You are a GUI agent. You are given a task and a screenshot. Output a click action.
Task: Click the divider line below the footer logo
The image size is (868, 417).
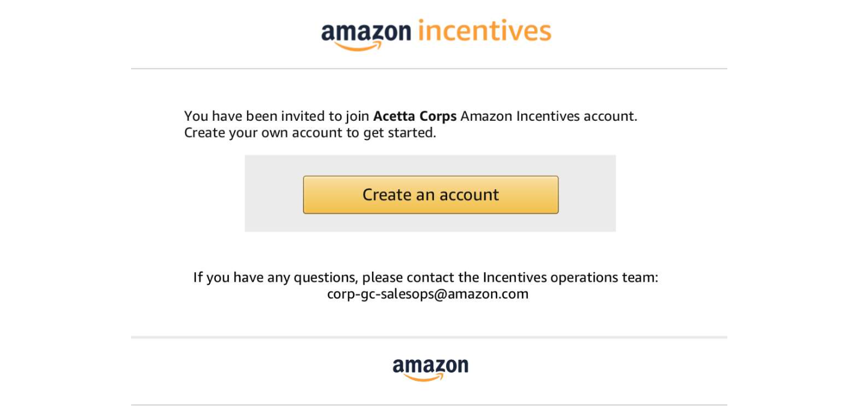(429, 405)
